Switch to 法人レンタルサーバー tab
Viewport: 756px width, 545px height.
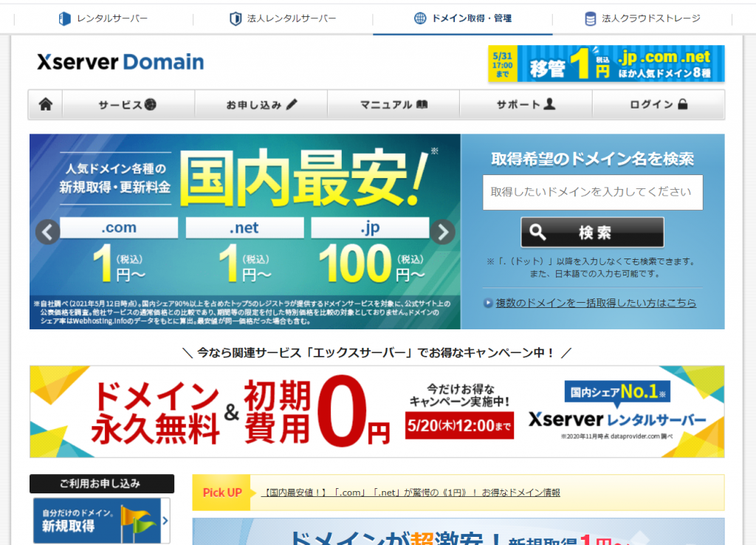(283, 18)
